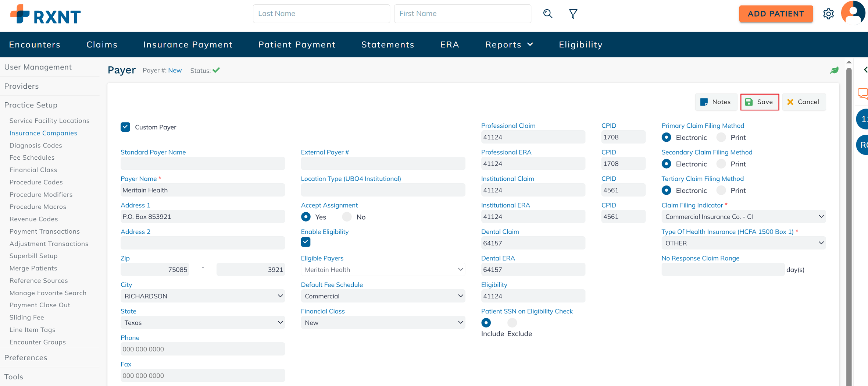
Task: Open the orange chat bubble icon
Action: (862, 93)
